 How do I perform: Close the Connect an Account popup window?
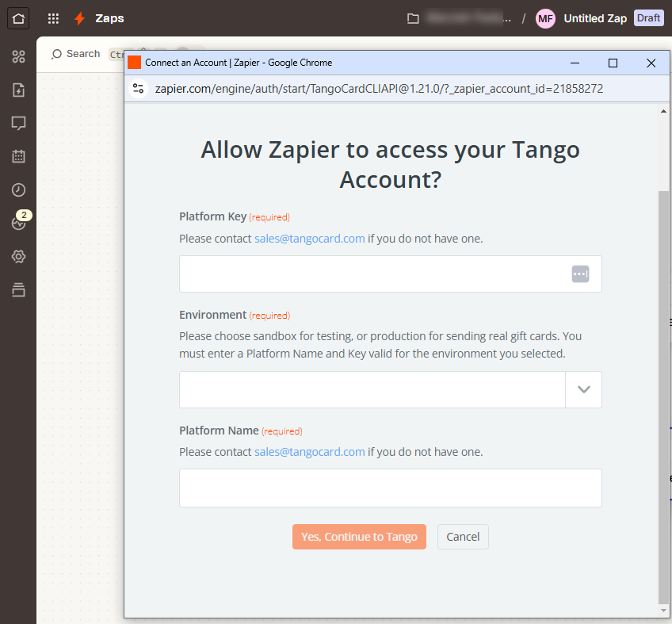click(651, 63)
